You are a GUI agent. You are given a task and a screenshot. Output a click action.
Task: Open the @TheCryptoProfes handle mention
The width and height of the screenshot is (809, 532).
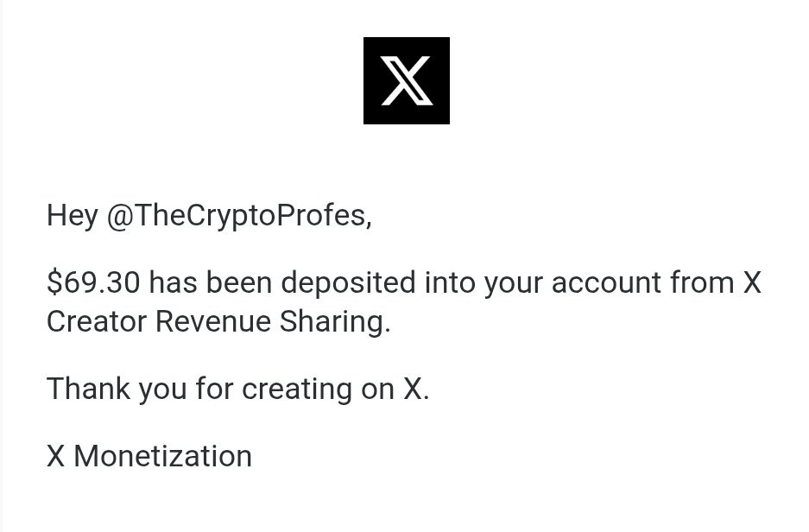[x=237, y=215]
